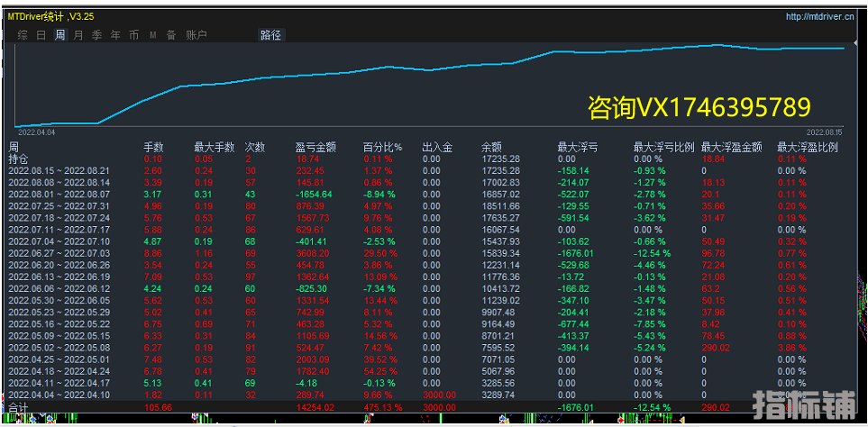868x427 pixels.
Task: Open the 账户 (account) tab
Action: coord(196,35)
